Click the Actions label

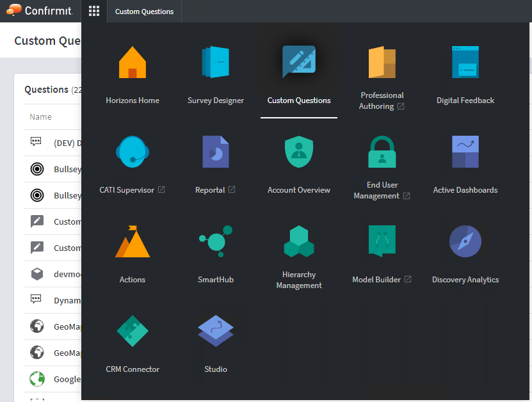click(133, 280)
